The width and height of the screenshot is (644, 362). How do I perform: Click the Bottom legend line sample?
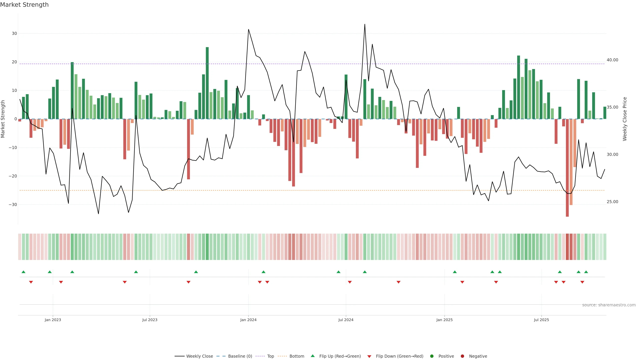click(x=282, y=356)
